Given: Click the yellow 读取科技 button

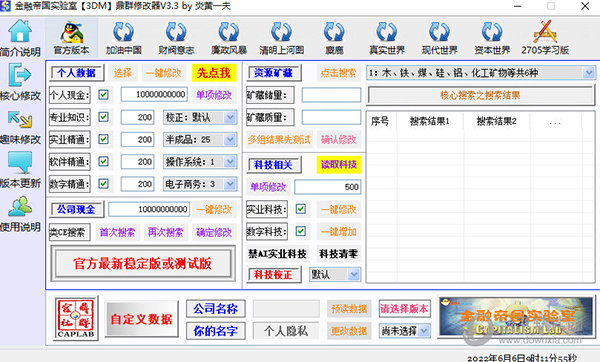Looking at the screenshot, I should pyautogui.click(x=338, y=165).
